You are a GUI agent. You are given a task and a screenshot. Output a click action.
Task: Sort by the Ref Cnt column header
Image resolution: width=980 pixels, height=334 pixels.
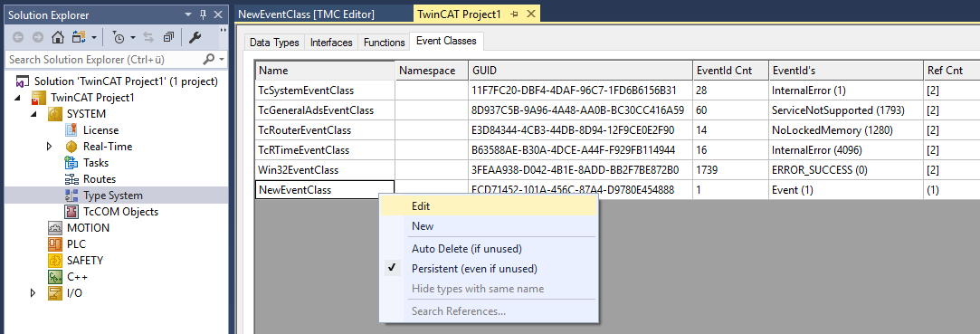[951, 71]
